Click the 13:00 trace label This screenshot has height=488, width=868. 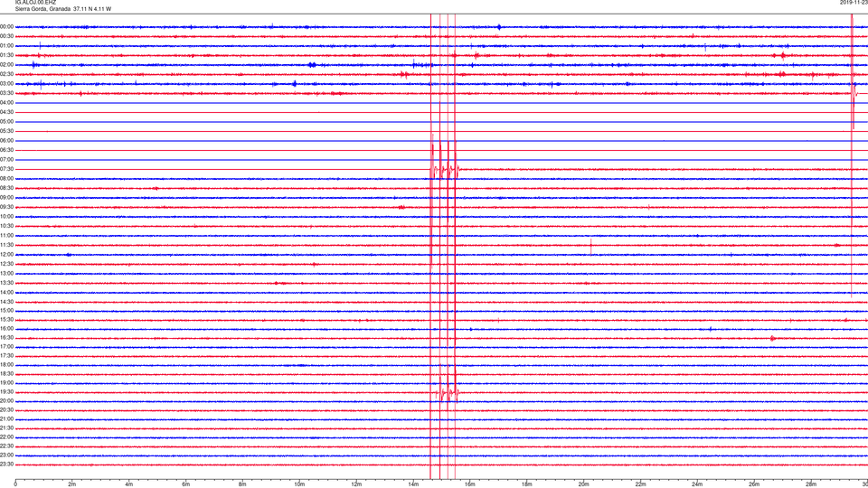coord(7,273)
